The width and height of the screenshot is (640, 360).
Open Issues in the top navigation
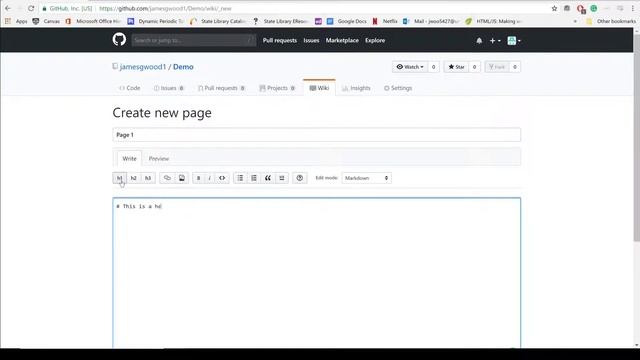coord(311,40)
